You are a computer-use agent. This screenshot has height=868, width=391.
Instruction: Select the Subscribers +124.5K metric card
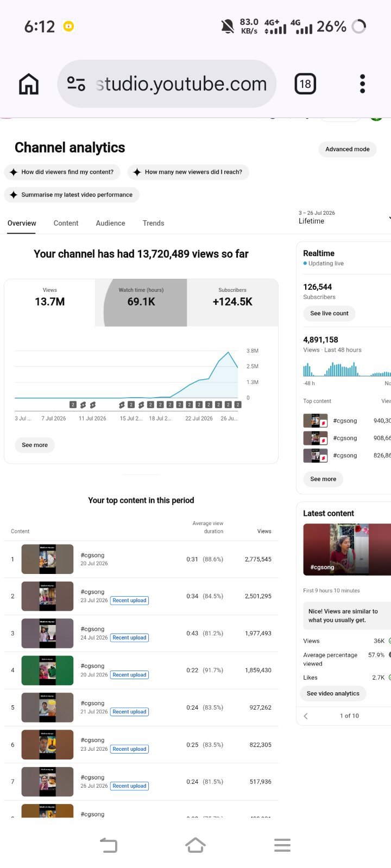tap(232, 303)
